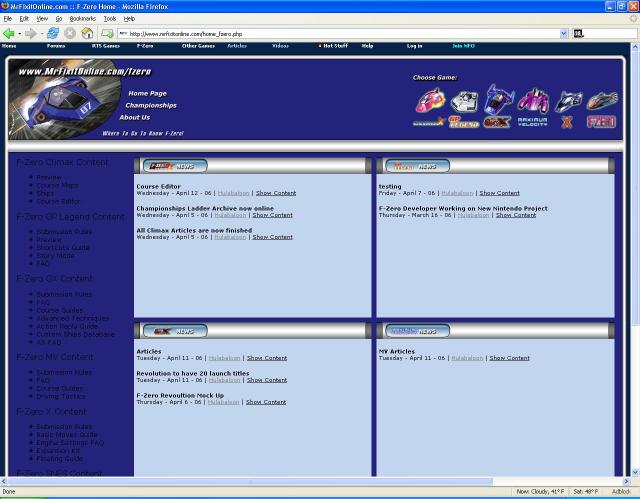Screen dimensions: 640x499
Task: Open the Help menu in menu bar
Action: pos(129,19)
